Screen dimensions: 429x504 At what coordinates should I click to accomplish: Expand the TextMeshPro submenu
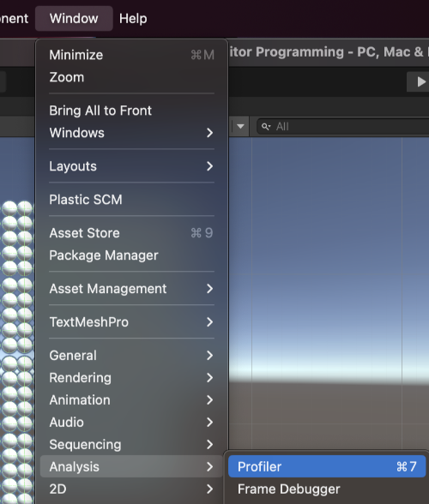click(131, 322)
